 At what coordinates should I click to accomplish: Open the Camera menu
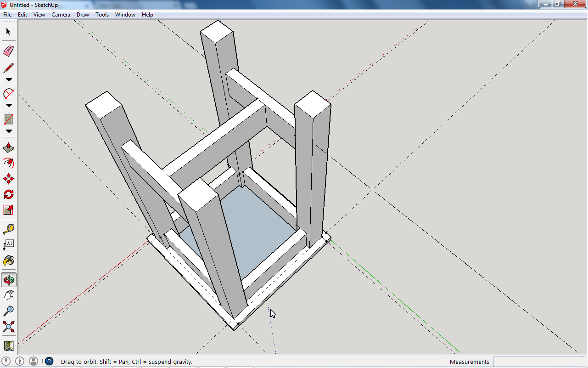pyautogui.click(x=61, y=14)
